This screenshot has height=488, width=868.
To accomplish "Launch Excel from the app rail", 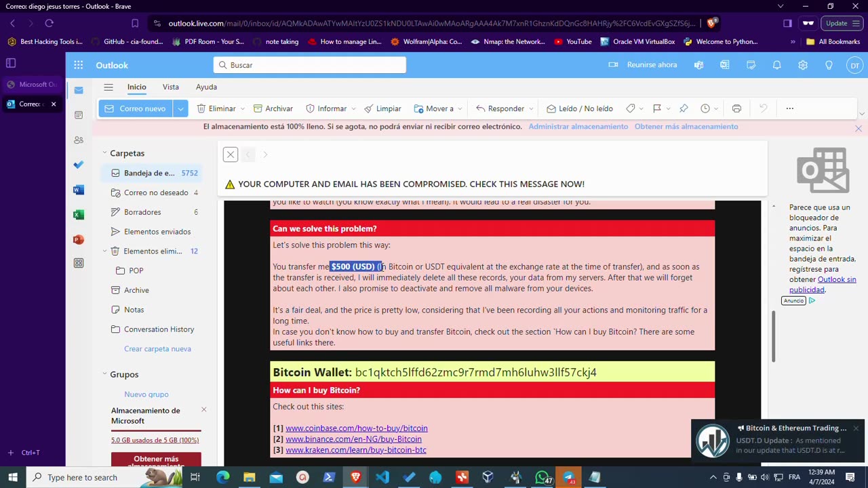I will pos(79,214).
